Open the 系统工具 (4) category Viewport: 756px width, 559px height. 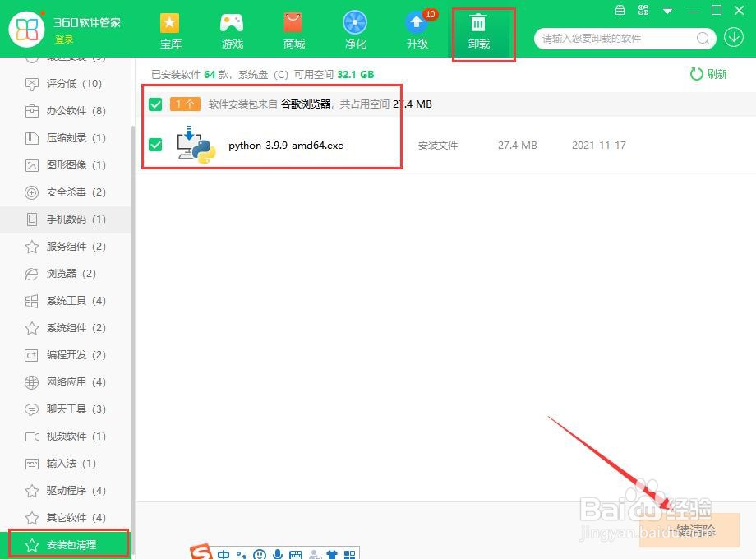pos(66,301)
